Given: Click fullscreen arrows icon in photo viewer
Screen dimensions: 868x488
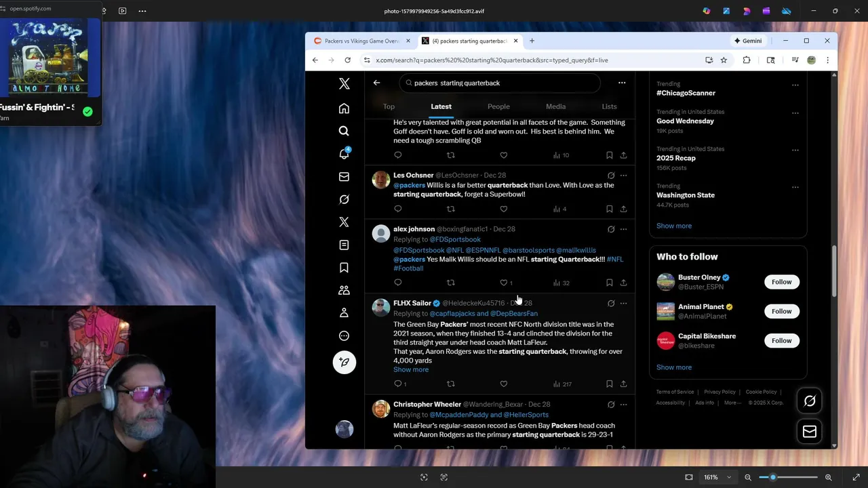Looking at the screenshot, I should pos(856,477).
